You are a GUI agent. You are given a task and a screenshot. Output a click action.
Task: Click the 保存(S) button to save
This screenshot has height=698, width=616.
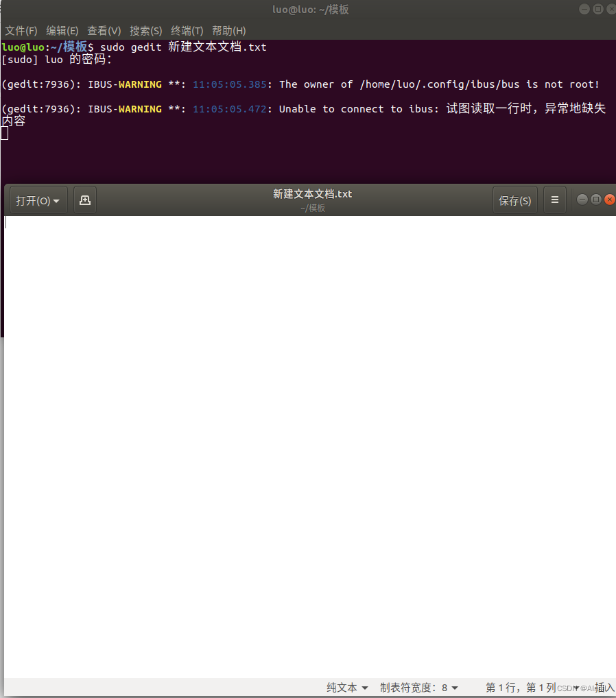(x=515, y=200)
